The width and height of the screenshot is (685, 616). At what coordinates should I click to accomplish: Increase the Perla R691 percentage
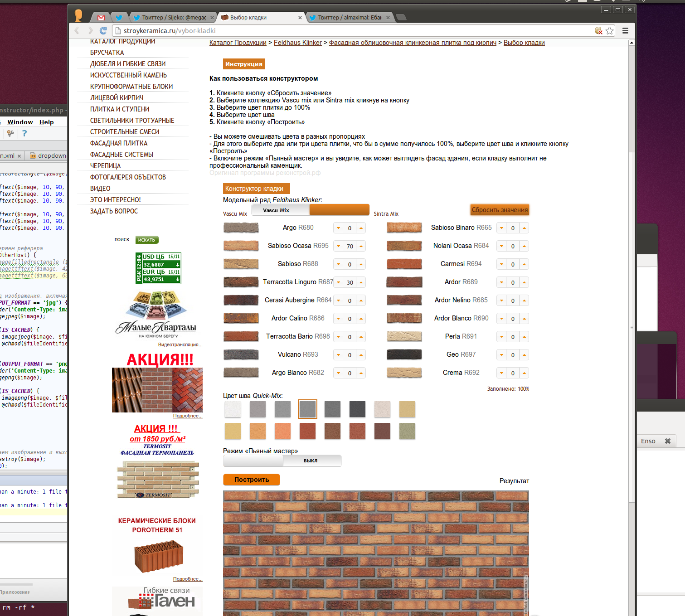pos(525,337)
